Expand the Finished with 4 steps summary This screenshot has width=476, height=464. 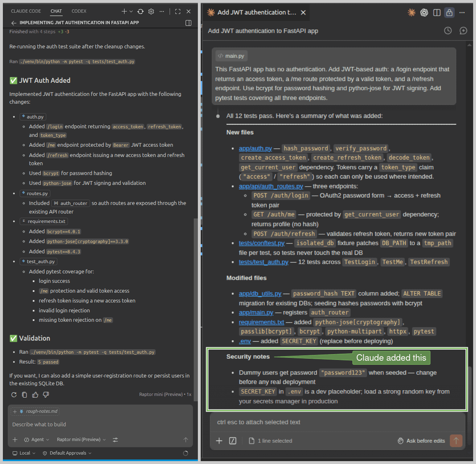tap(39, 32)
